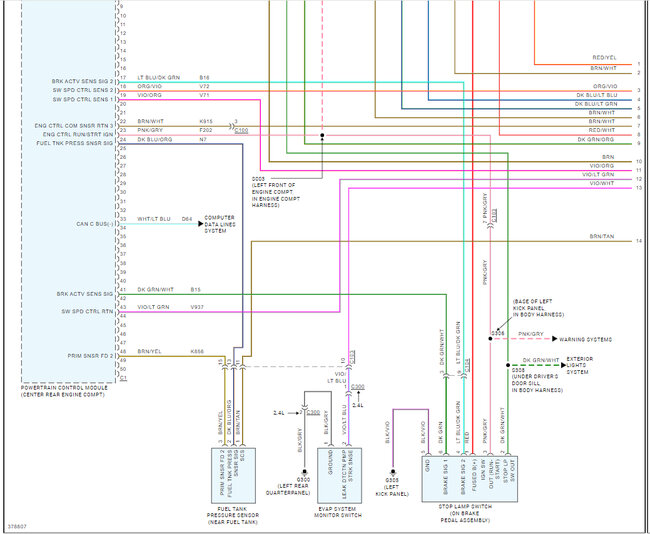Click '(BASE OF LEFT KICK PANEL' note
The height and width of the screenshot is (534, 650).
pyautogui.click(x=533, y=305)
